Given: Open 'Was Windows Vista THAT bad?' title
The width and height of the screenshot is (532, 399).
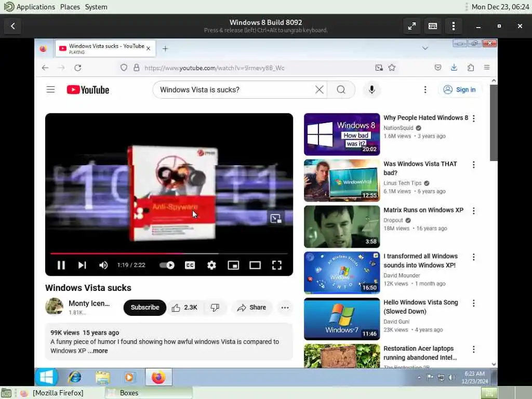Looking at the screenshot, I should (x=420, y=168).
